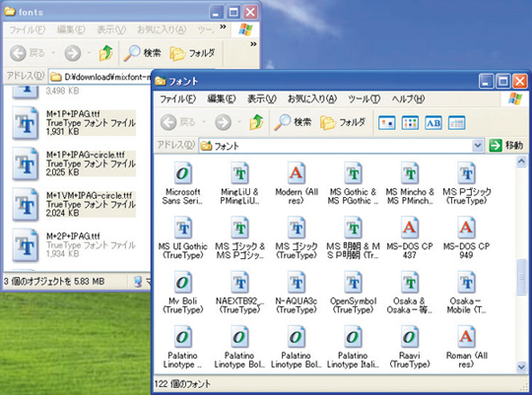Open the Microsoft Sans Serif font icon
This screenshot has width=532, height=395.
(x=182, y=173)
